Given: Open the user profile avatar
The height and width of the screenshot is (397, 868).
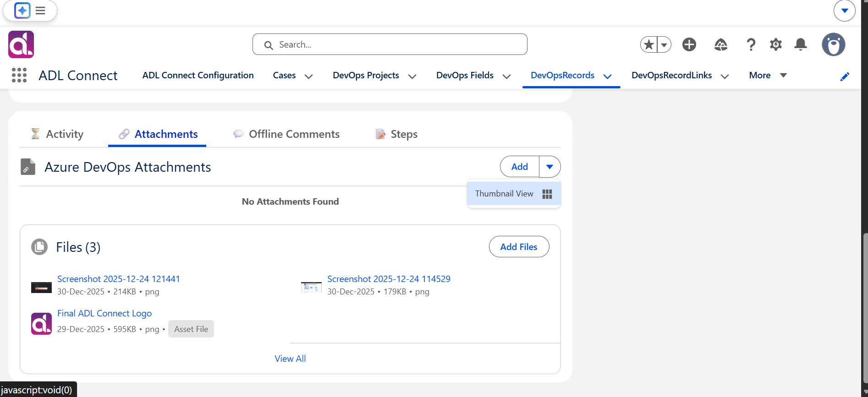Looking at the screenshot, I should tap(834, 44).
